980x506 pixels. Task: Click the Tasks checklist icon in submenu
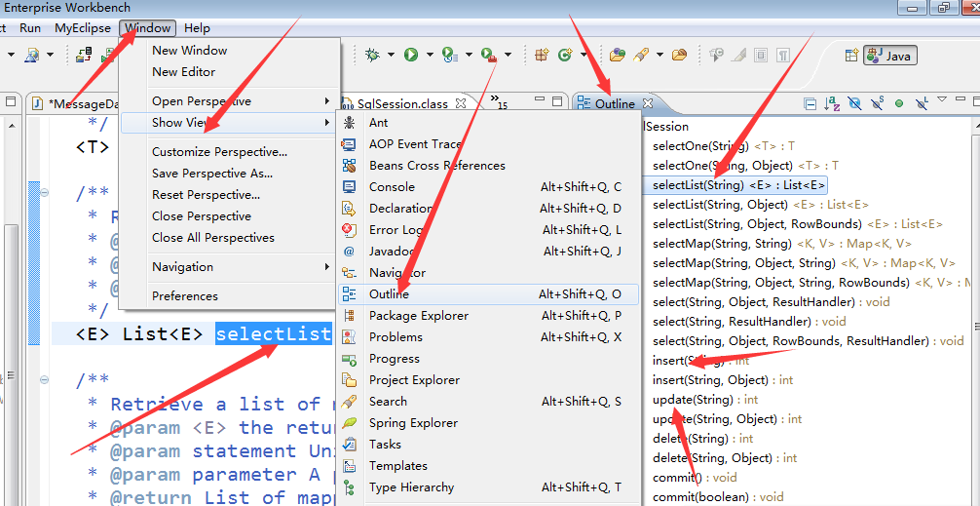pos(349,445)
